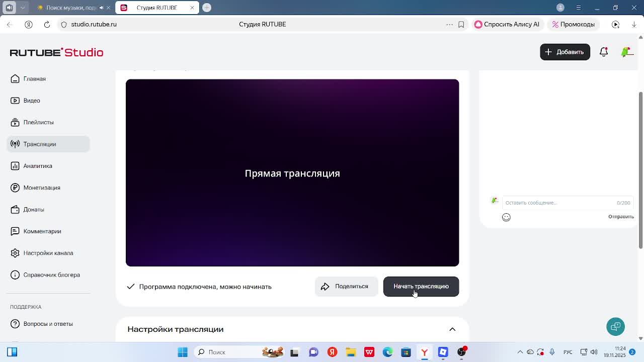Go to Донаты in the sidebar

click(48, 209)
